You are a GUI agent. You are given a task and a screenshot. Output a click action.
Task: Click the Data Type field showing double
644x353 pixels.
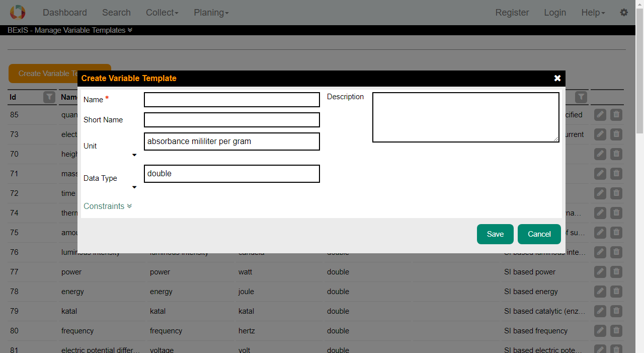232,174
